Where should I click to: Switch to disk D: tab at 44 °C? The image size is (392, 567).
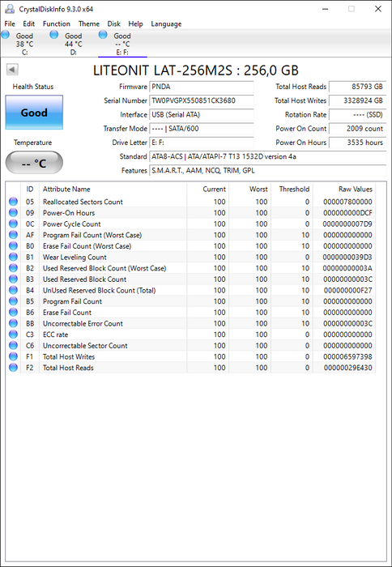click(74, 44)
